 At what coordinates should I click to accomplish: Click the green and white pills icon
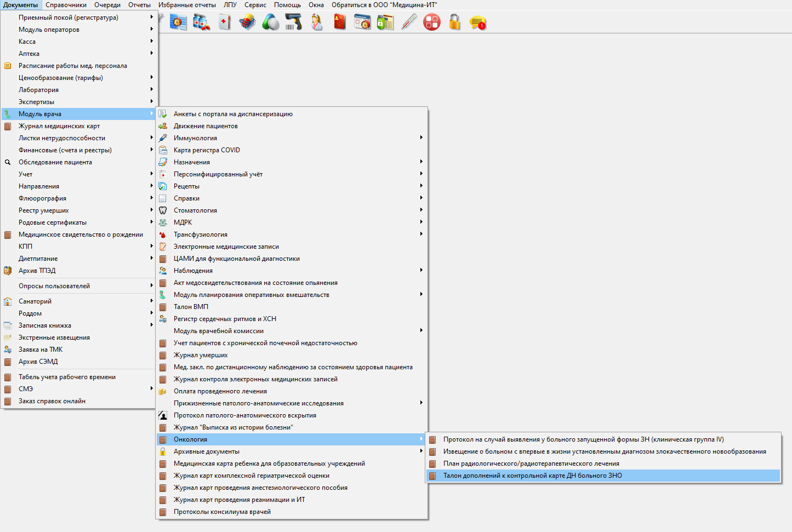[x=271, y=22]
